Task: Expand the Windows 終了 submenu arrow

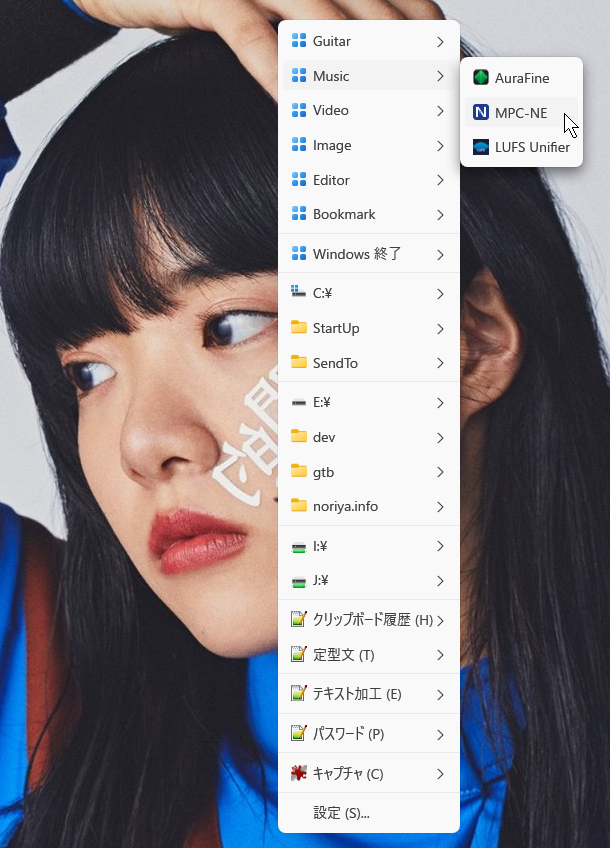Action: [440, 255]
